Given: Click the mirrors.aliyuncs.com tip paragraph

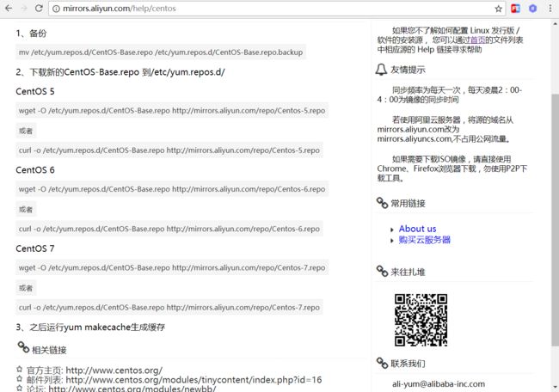Looking at the screenshot, I should [445, 129].
